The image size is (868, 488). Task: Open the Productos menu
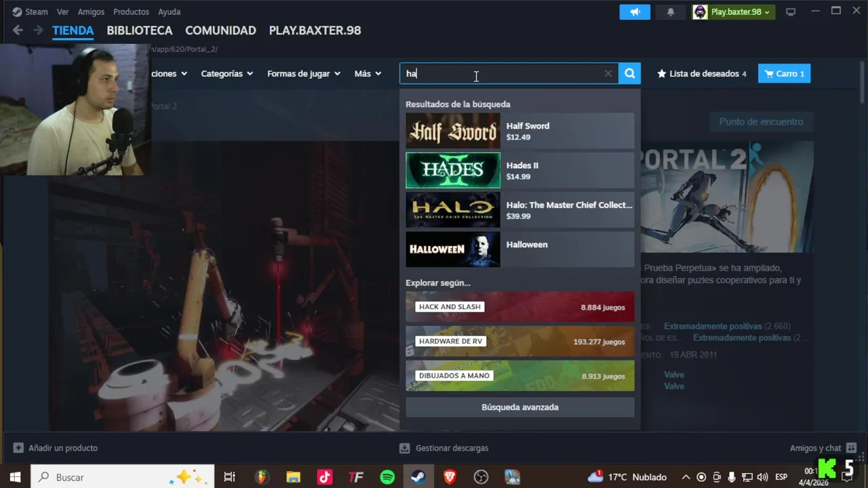[x=131, y=12]
